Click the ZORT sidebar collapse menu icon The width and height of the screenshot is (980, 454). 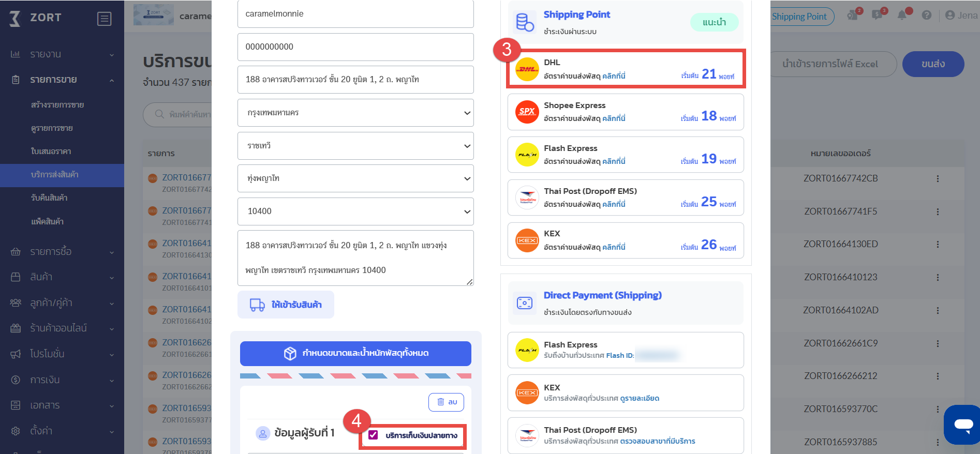coord(104,19)
